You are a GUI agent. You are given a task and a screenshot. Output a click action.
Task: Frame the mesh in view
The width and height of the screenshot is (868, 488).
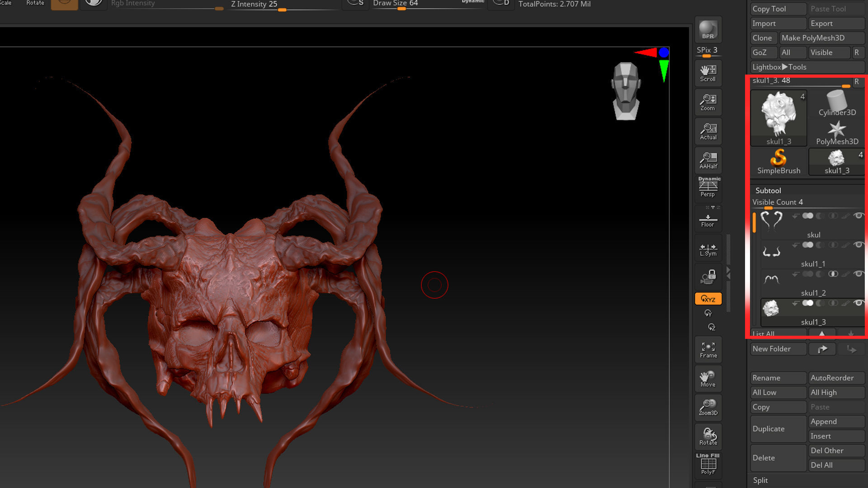point(708,350)
